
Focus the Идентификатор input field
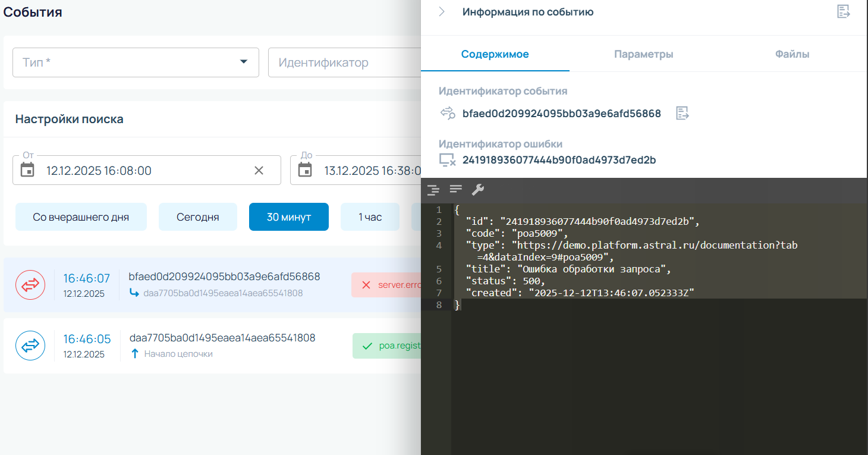click(x=344, y=62)
